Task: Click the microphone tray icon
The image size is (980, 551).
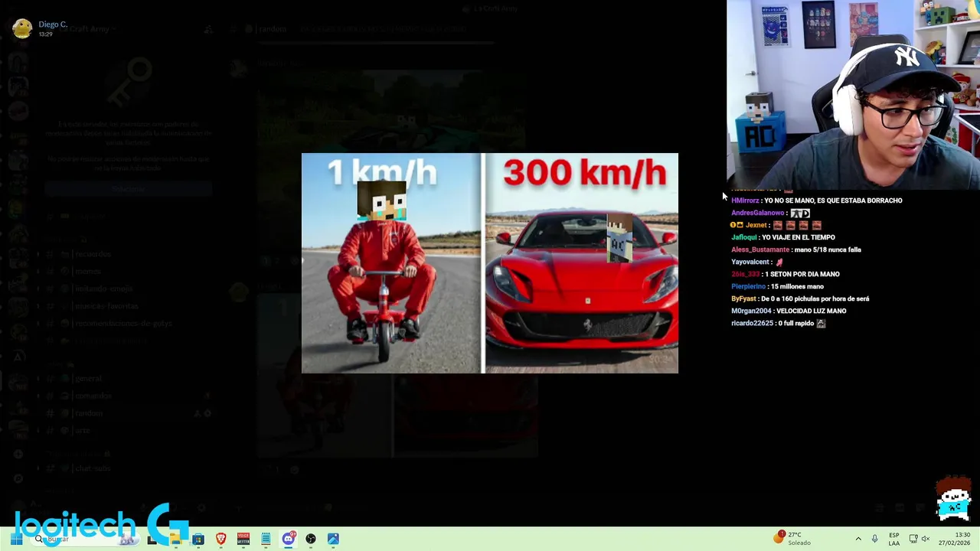Action: 874,539
